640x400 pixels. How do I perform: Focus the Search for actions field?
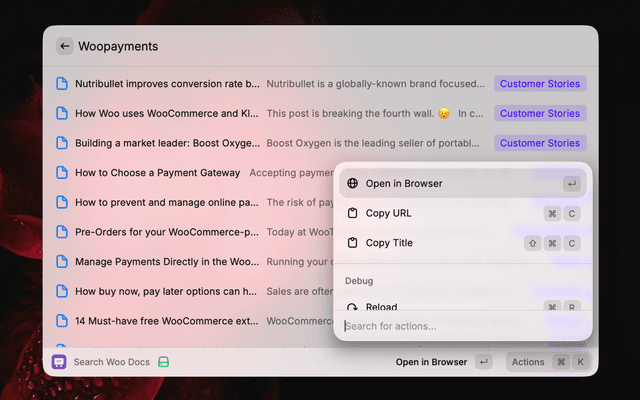pos(460,326)
